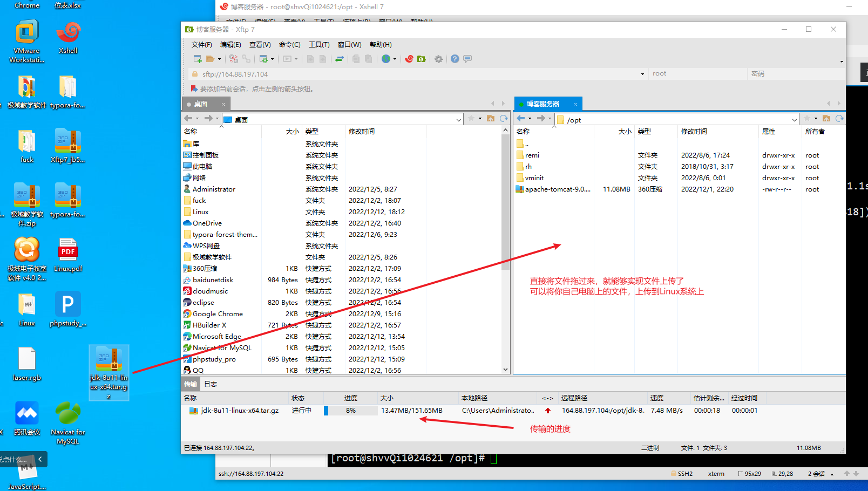Click the new session toolbar icon
Viewport: 868px width, 491px height.
pos(198,59)
